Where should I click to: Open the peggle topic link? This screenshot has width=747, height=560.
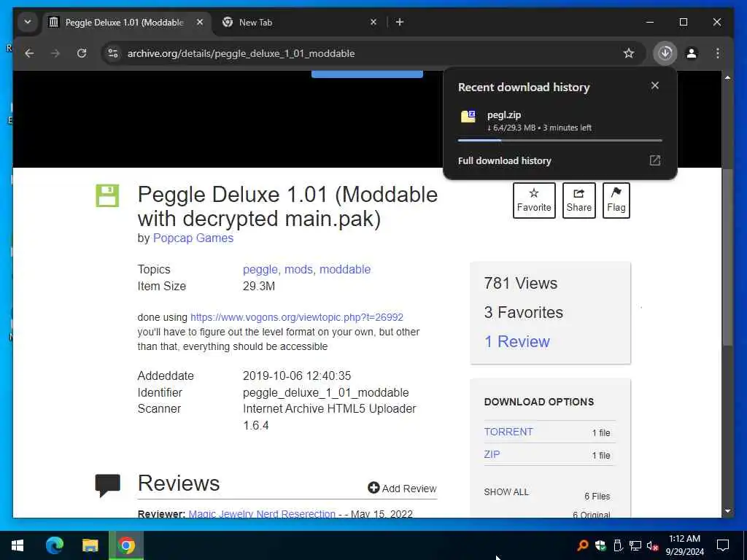tap(260, 270)
